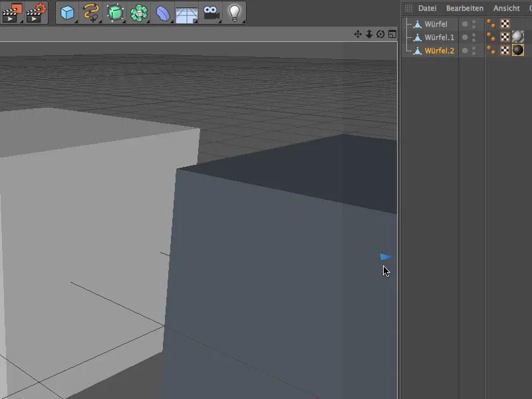Viewport: 532px width, 399px height.
Task: Toggle the Würfel layer dot
Action: (465, 24)
